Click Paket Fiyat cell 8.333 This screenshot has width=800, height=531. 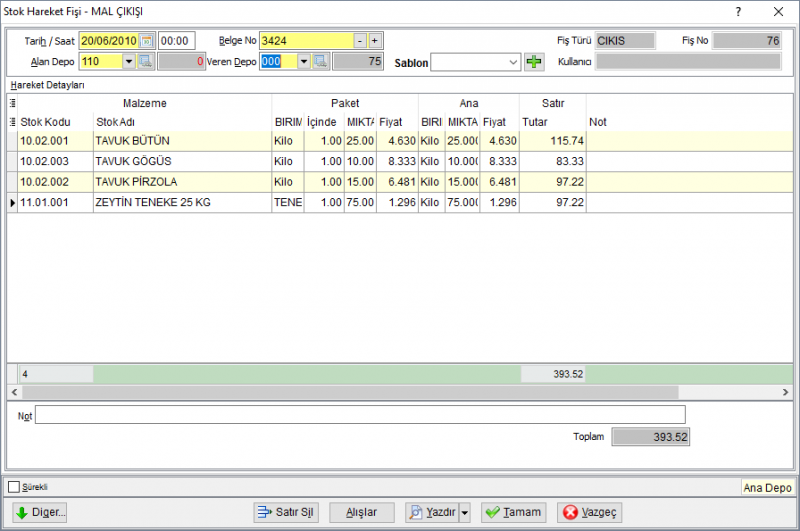[397, 161]
